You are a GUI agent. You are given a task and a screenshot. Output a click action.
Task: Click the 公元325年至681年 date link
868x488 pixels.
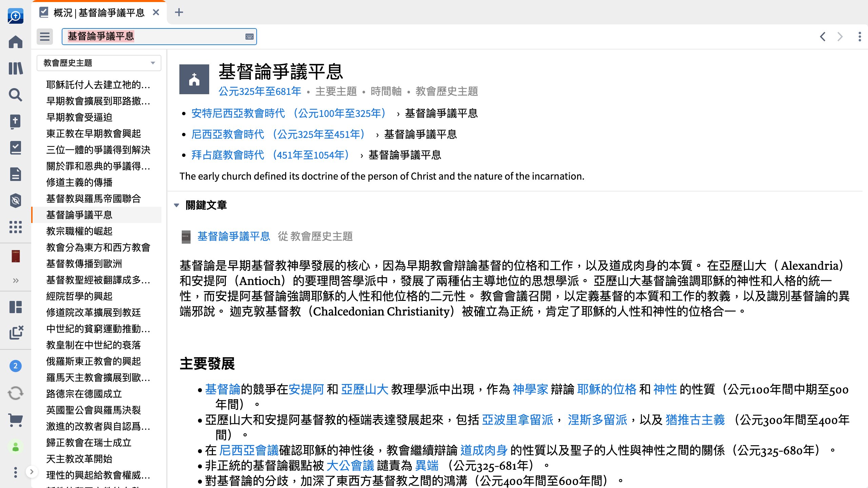coord(260,91)
